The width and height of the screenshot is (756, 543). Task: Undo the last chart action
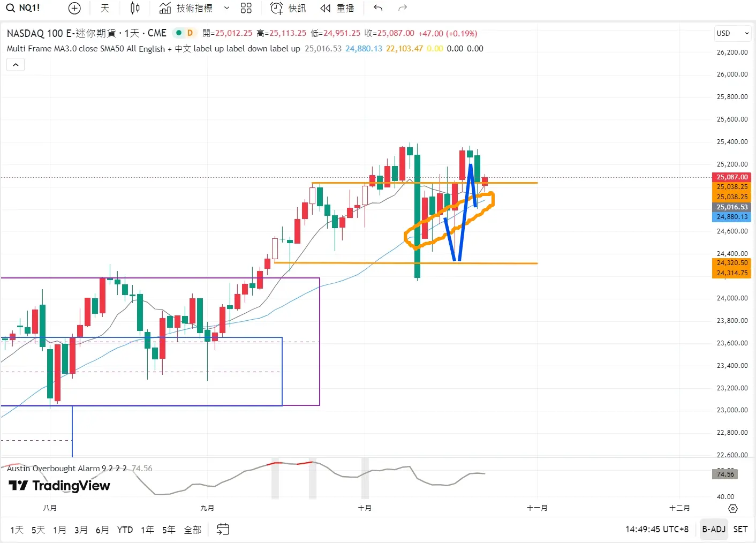click(x=378, y=8)
